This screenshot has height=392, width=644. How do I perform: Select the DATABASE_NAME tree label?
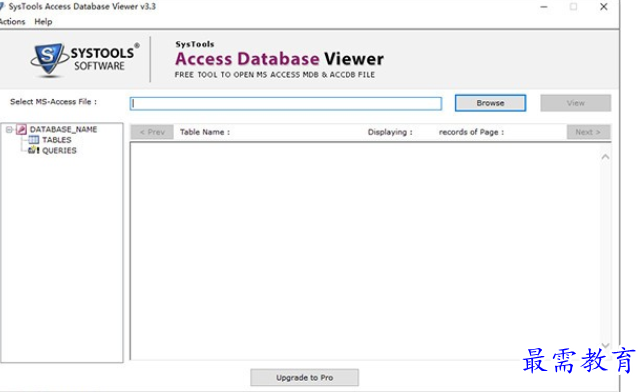[63, 129]
